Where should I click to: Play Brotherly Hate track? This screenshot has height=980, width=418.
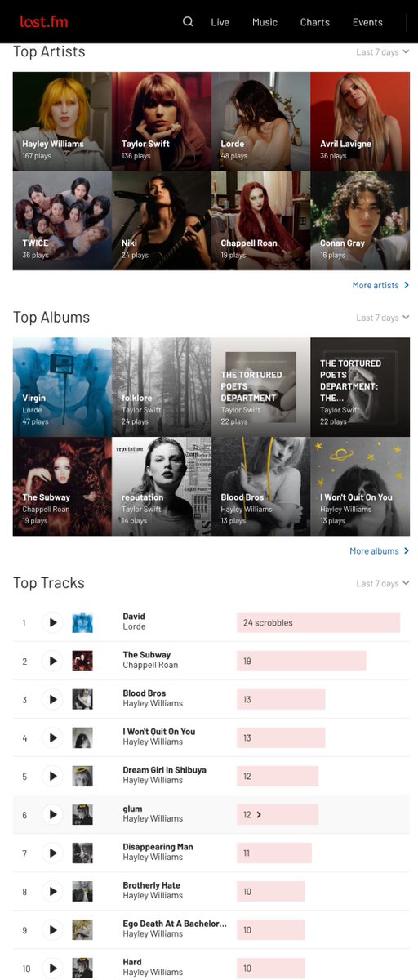point(52,892)
